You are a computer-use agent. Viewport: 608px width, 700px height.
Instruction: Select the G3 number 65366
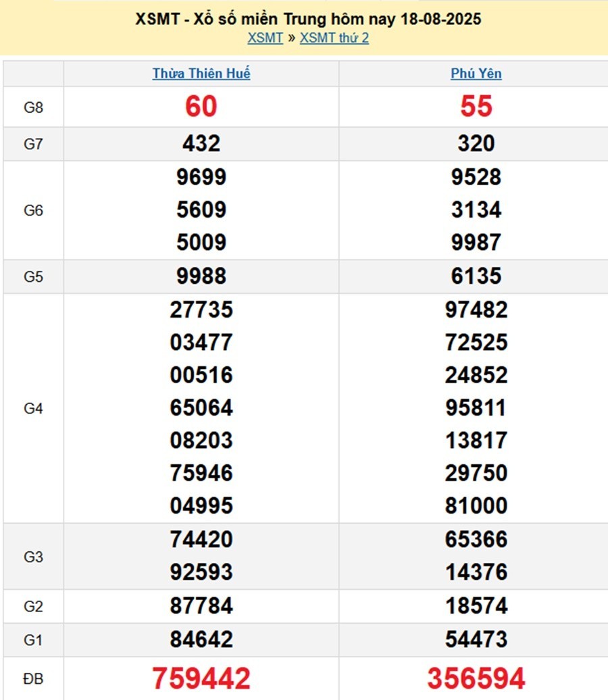(x=476, y=539)
